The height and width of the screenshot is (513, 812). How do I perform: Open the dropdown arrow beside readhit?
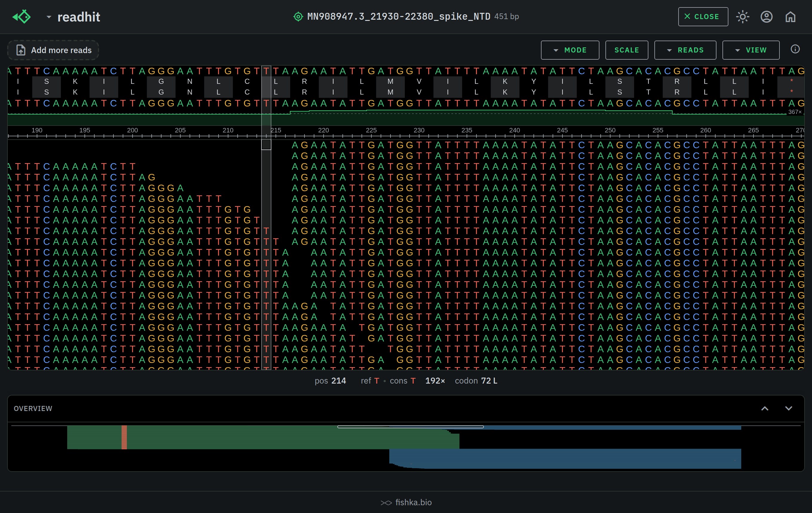[x=49, y=17]
